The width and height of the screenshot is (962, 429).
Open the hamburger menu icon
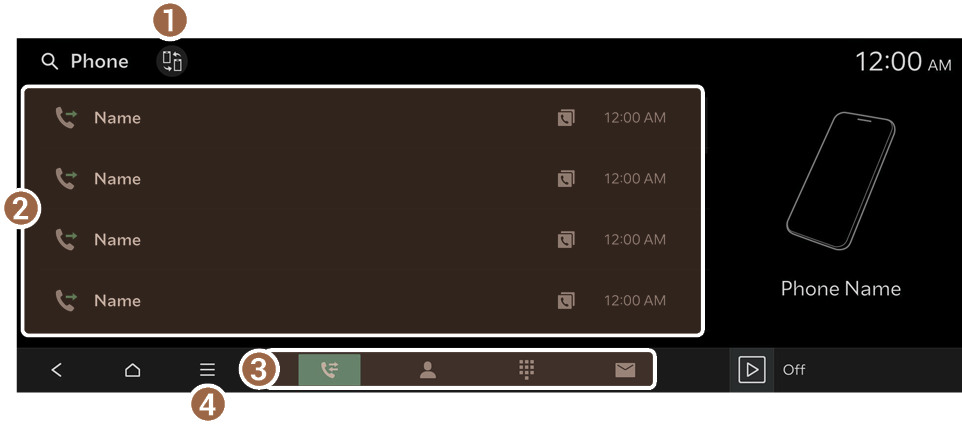point(207,369)
